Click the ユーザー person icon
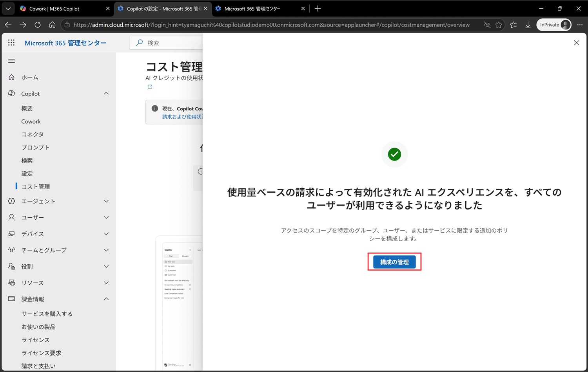588x372 pixels. (12, 217)
